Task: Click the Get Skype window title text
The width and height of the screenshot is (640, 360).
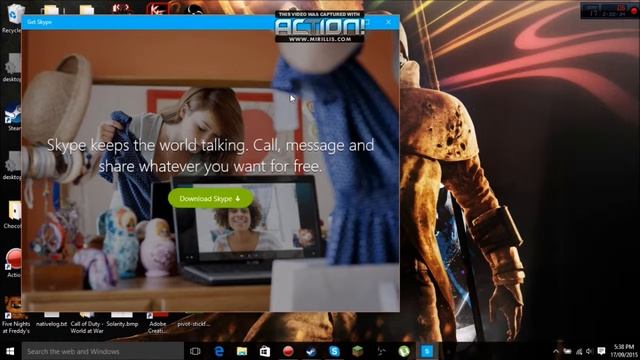Action: coord(39,22)
